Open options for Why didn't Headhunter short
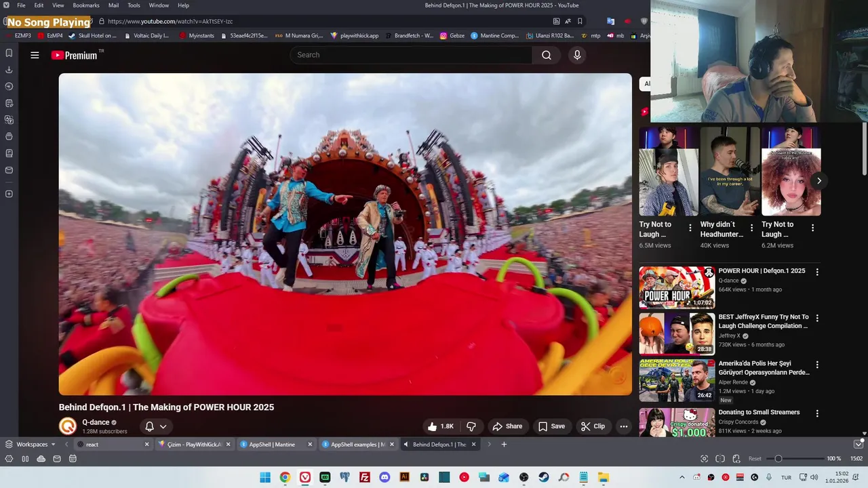Image resolution: width=868 pixels, height=488 pixels. point(751,228)
